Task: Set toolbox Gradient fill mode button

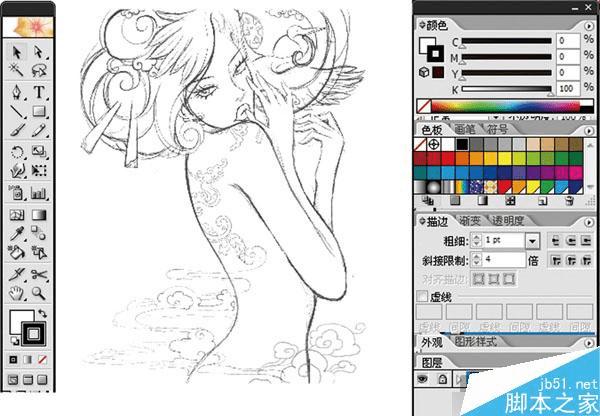Action: 28,360
